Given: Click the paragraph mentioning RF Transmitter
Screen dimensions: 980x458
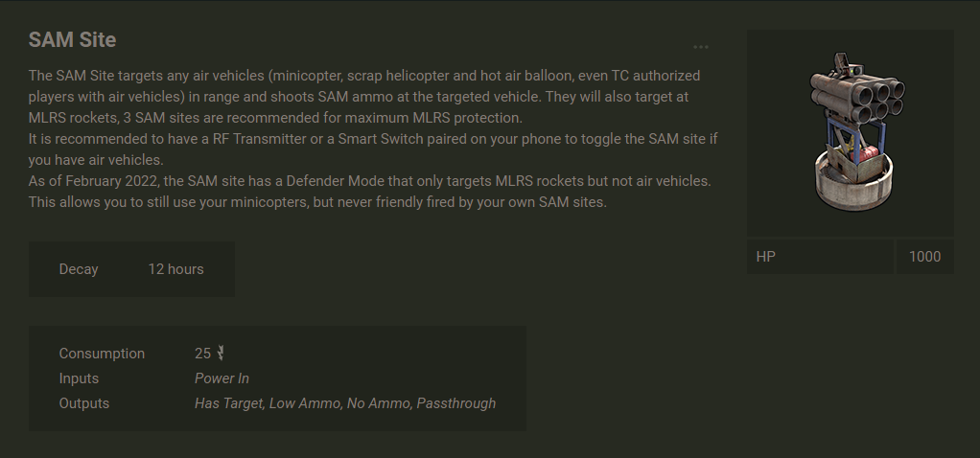Looking at the screenshot, I should [x=374, y=139].
